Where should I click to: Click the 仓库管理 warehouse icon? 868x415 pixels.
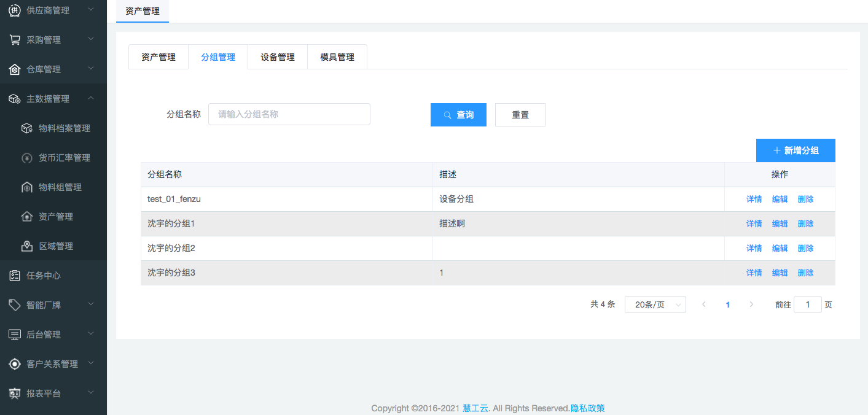coord(15,69)
